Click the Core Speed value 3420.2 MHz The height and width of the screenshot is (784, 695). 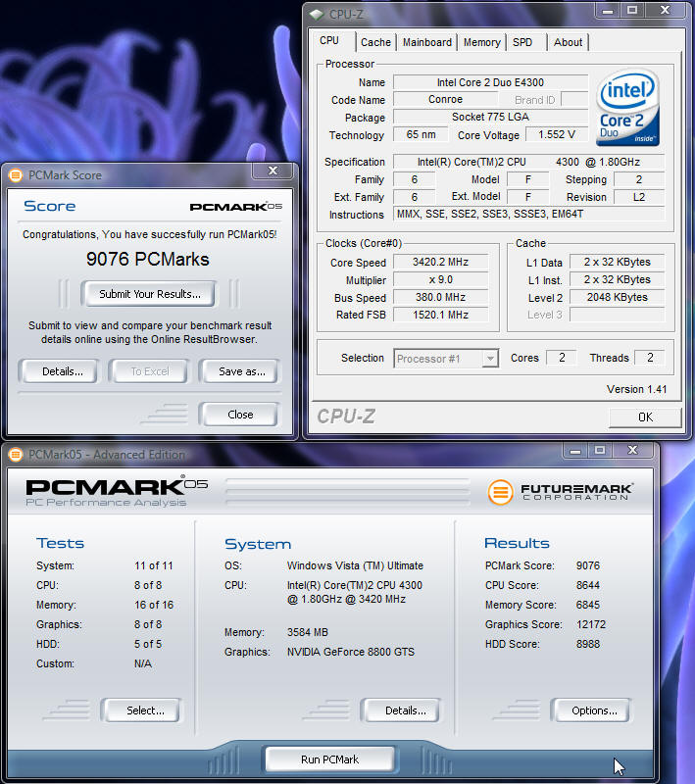point(440,262)
